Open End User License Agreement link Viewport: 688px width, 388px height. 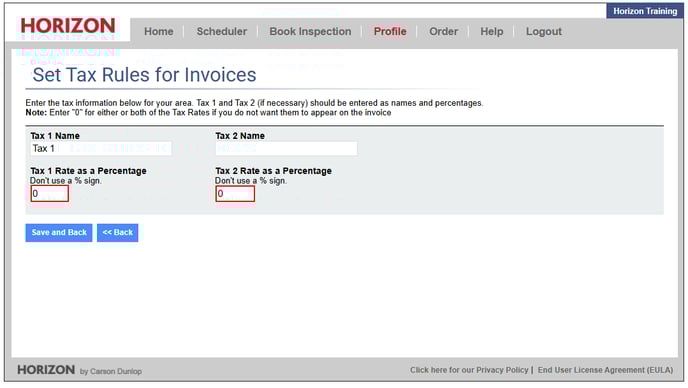pyautogui.click(x=605, y=370)
